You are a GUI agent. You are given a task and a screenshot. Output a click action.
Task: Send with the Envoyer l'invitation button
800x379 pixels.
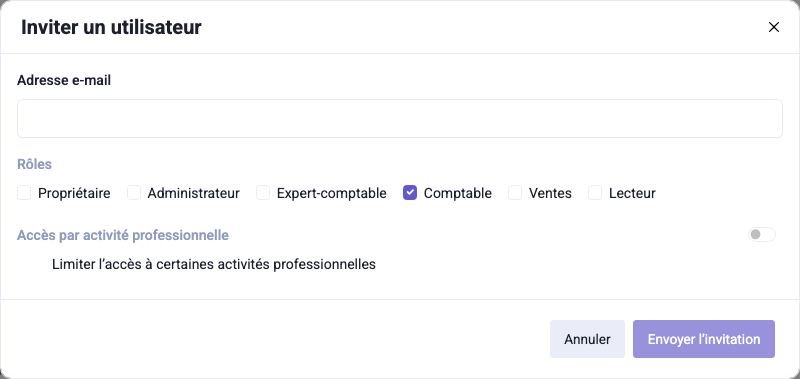704,339
